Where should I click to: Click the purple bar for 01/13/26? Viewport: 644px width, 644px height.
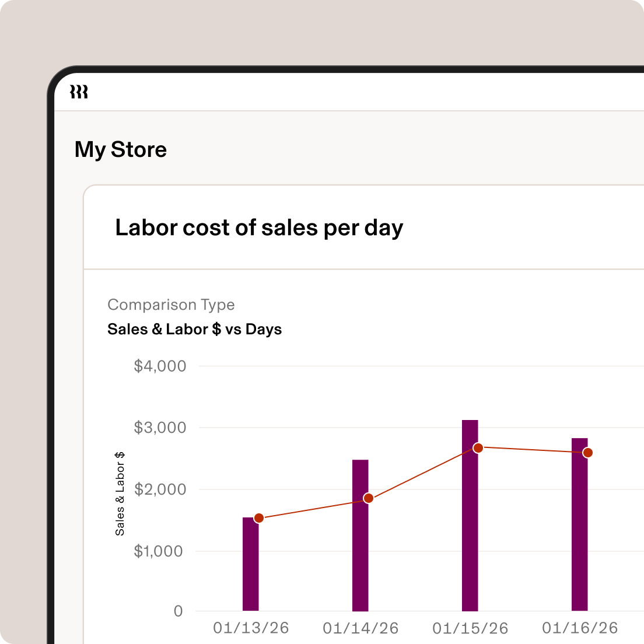pos(250,563)
